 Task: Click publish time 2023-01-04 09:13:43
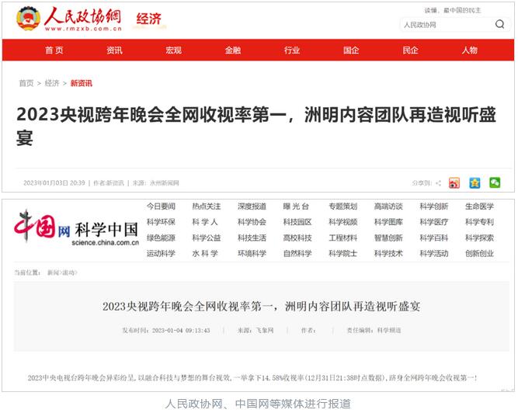[181, 330]
